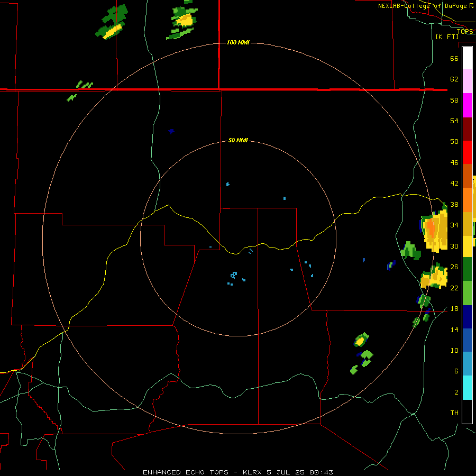The height and width of the screenshot is (476, 476).
Task: Click the 'NEXLAB-College of DuPage' credit text
Action: 422,6
